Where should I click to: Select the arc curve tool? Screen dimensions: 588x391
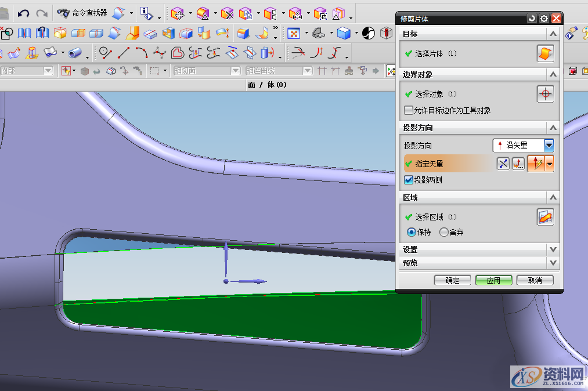tap(141, 53)
